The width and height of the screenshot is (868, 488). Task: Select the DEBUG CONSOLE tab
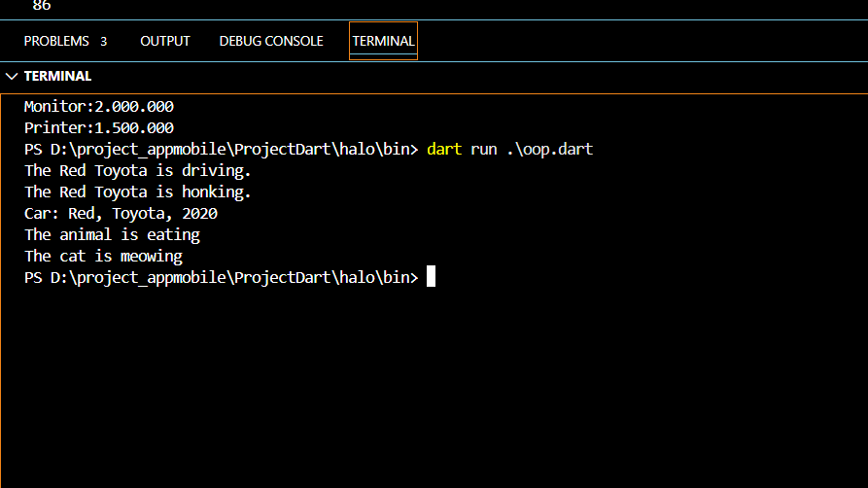(271, 41)
